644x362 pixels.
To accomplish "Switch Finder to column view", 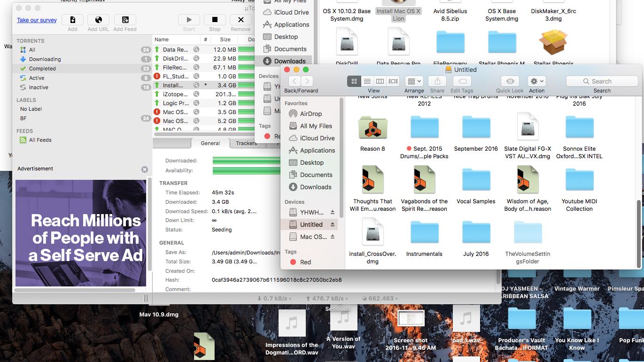I will (380, 81).
